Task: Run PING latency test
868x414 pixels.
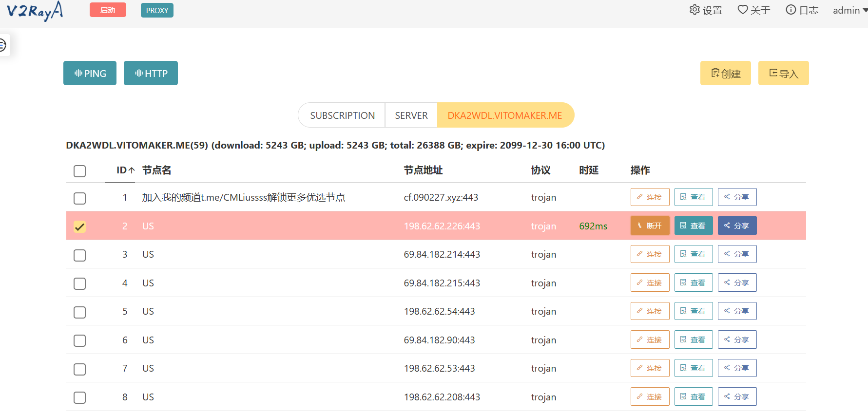Action: [x=90, y=73]
